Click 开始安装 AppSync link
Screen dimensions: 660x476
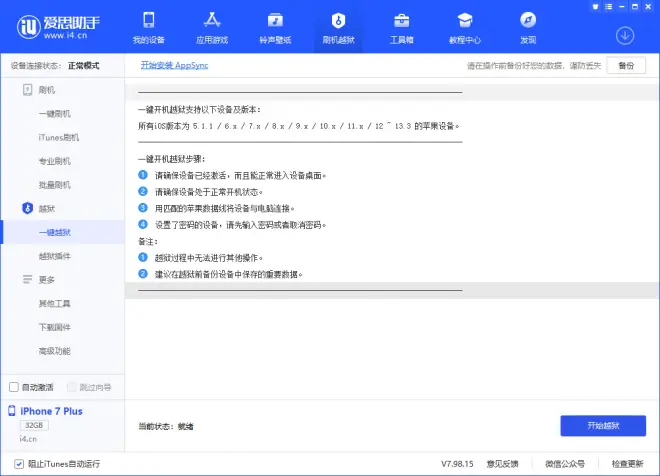(174, 65)
